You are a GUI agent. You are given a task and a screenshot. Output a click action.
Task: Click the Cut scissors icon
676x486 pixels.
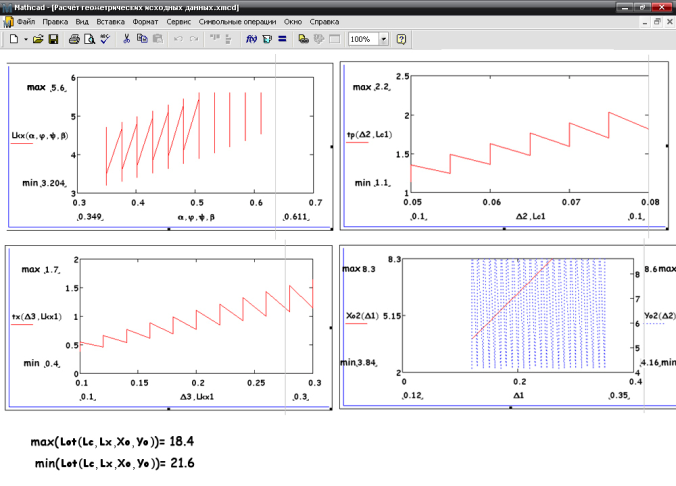point(127,39)
